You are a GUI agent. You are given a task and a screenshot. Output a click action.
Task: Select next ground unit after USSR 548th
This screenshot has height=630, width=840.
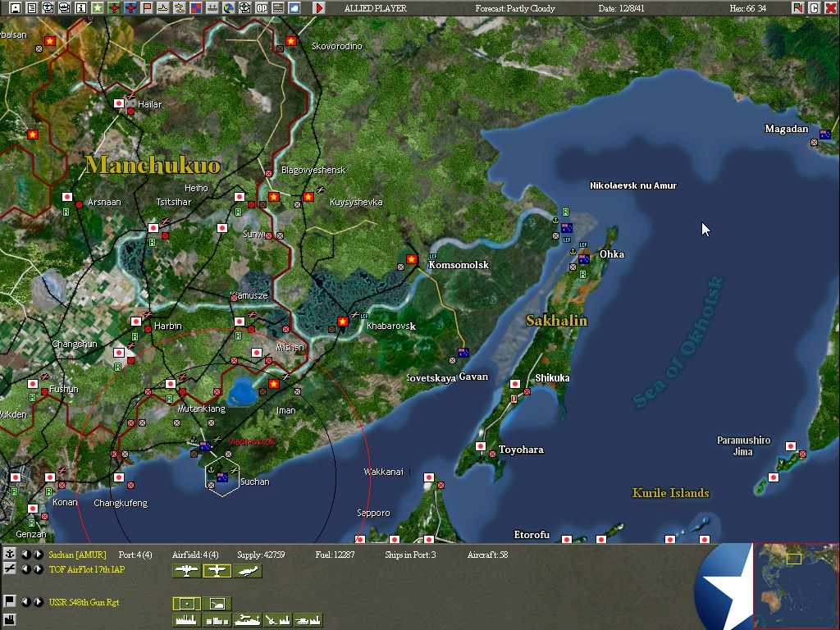[38, 601]
